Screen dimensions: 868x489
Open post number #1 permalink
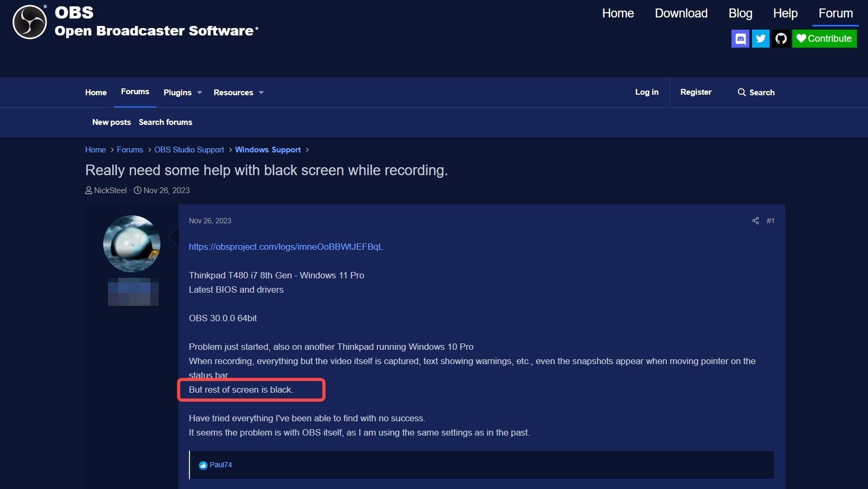(x=771, y=221)
